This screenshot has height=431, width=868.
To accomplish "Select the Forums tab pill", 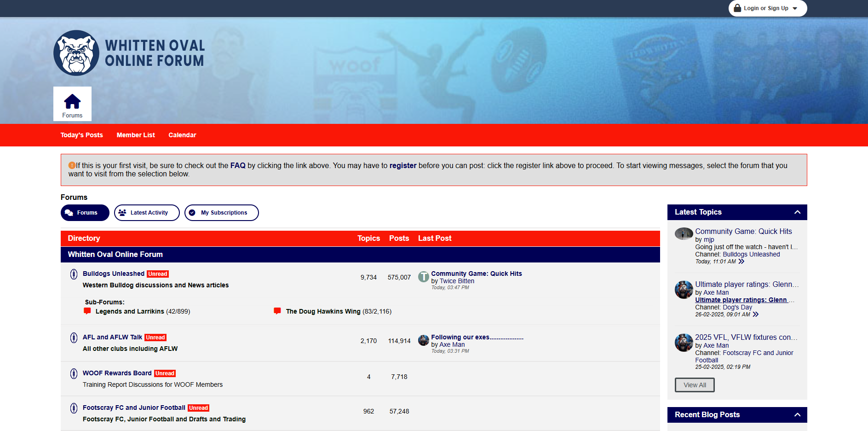I will 85,213.
